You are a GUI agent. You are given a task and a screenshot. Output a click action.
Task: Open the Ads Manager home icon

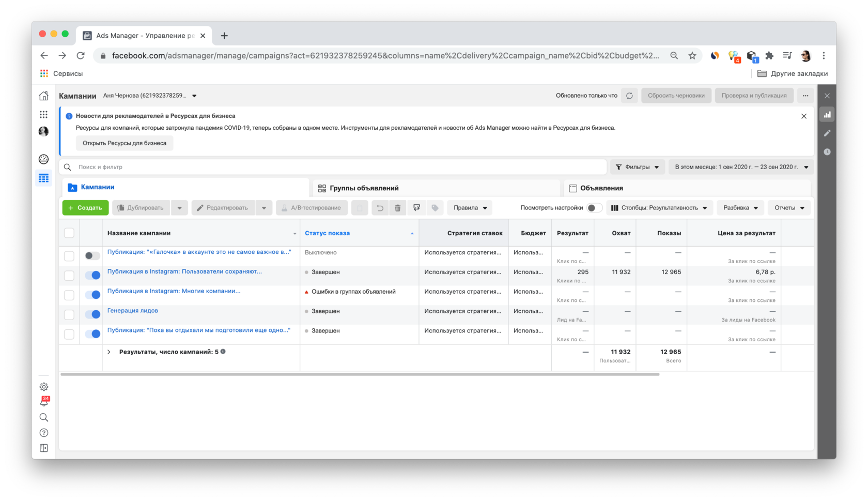click(x=44, y=96)
